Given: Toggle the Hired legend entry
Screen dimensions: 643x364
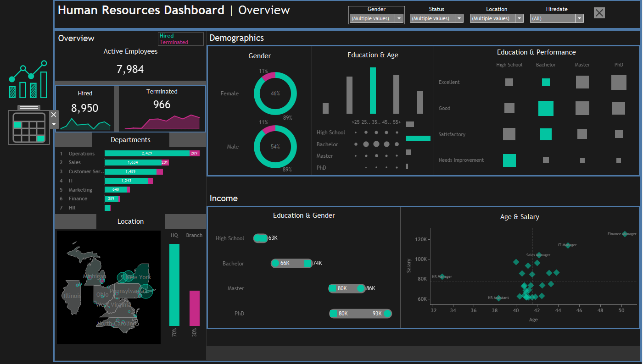Looking at the screenshot, I should [x=167, y=36].
